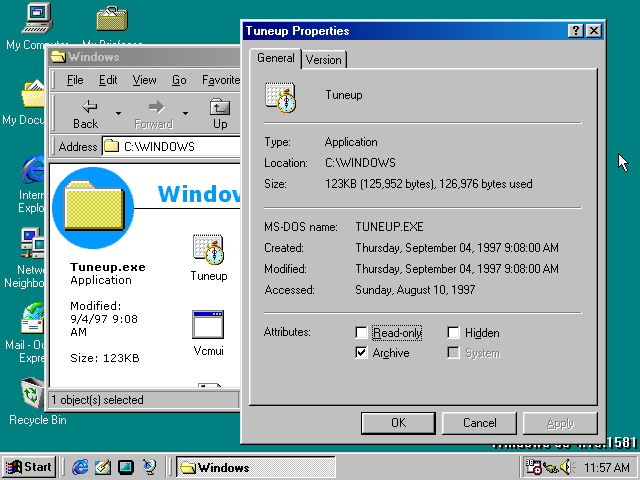Image resolution: width=640 pixels, height=480 pixels.
Task: Go Up one folder level
Action: pos(220,114)
